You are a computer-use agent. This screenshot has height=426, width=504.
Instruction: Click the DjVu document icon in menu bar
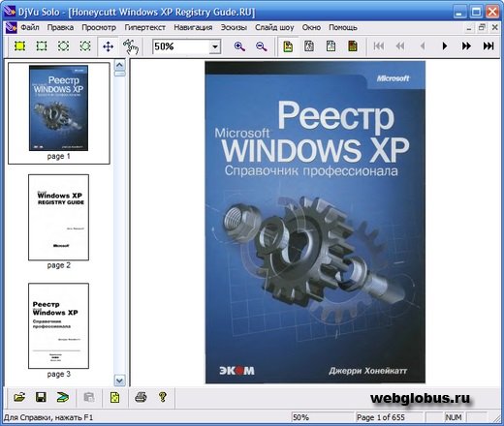[11, 28]
